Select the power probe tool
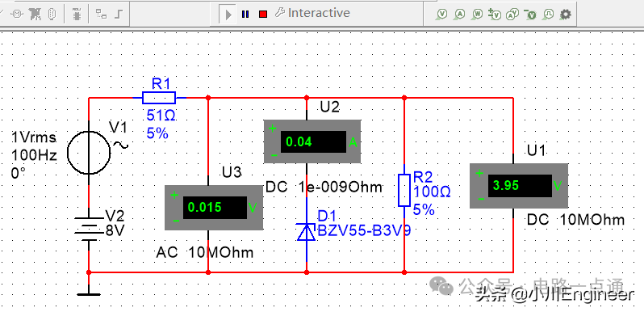 [478, 15]
